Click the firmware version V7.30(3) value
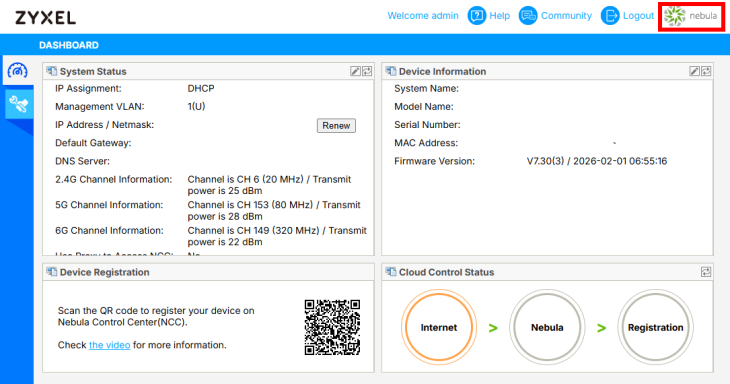730x384 pixels. [x=597, y=161]
